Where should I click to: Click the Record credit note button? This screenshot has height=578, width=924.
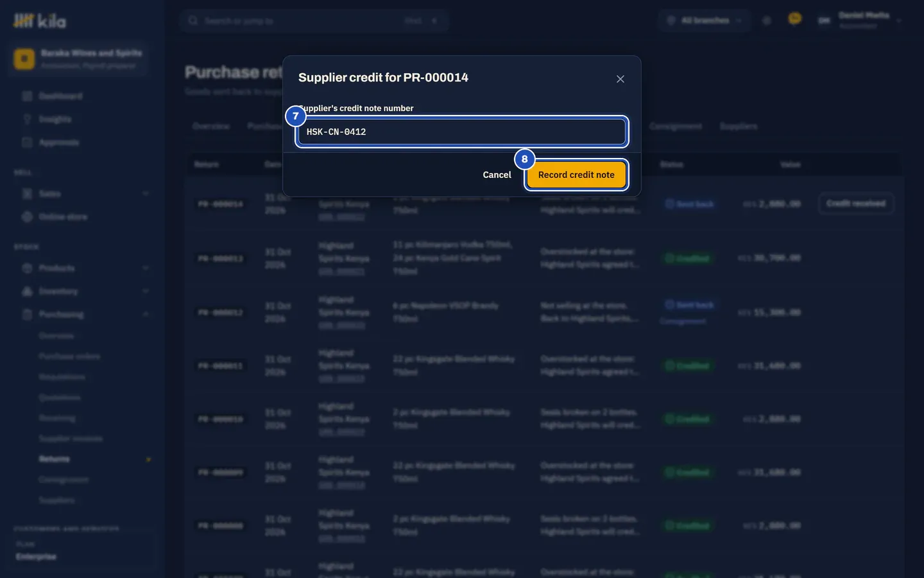click(x=576, y=175)
